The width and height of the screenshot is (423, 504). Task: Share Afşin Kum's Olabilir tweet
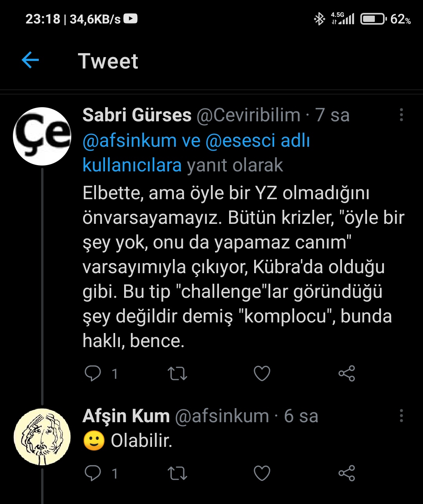click(347, 473)
